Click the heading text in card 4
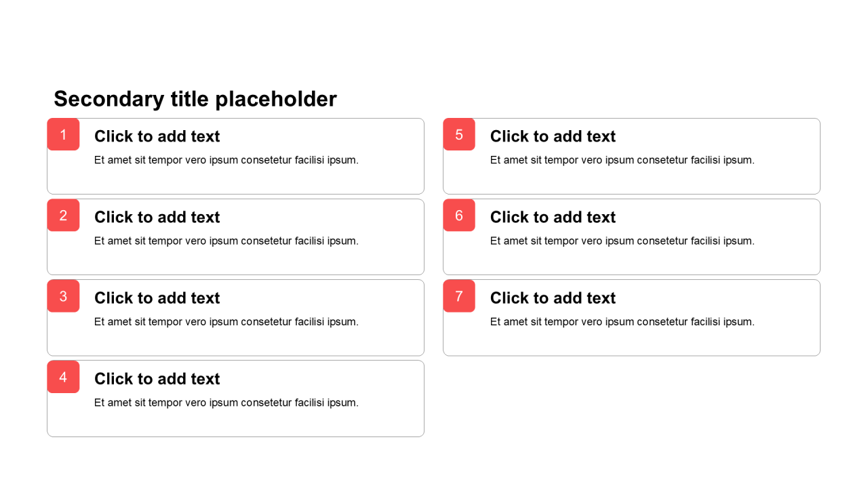This screenshot has height=488, width=868. [x=157, y=379]
